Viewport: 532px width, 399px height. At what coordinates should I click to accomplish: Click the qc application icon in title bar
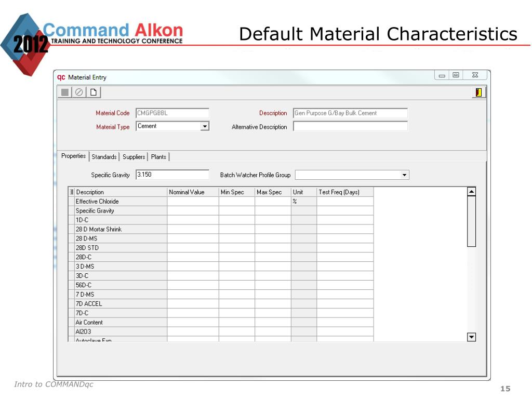click(61, 77)
